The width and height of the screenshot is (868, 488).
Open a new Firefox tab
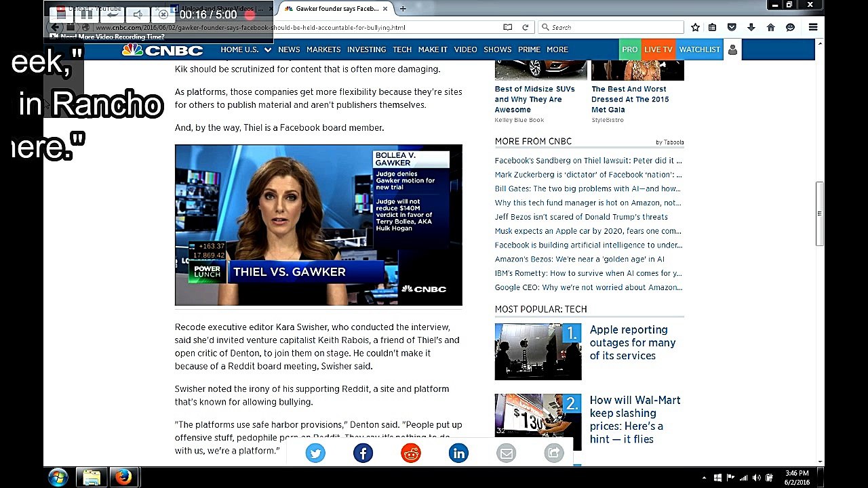(x=403, y=9)
